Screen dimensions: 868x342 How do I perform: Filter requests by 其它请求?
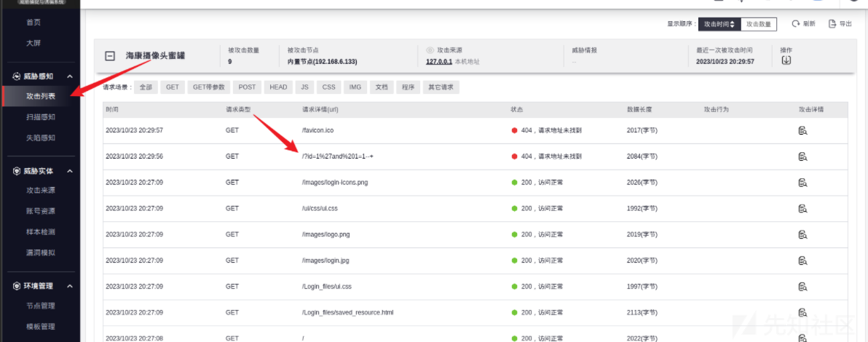[x=441, y=87]
